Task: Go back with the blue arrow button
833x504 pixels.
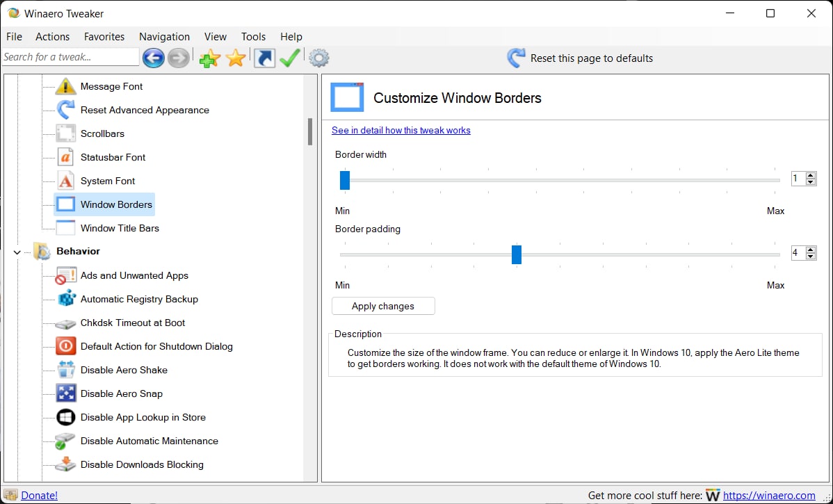Action: click(x=153, y=58)
